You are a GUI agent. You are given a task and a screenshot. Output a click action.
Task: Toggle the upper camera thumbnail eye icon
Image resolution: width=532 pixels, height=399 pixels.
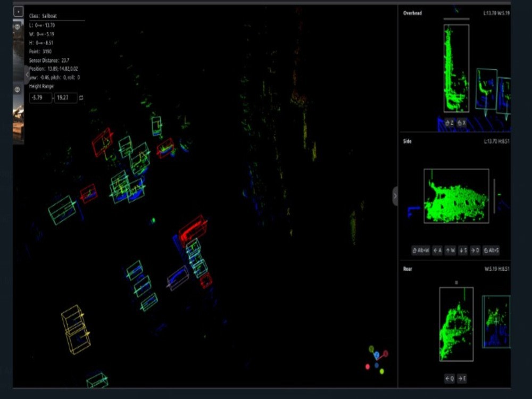click(x=18, y=27)
